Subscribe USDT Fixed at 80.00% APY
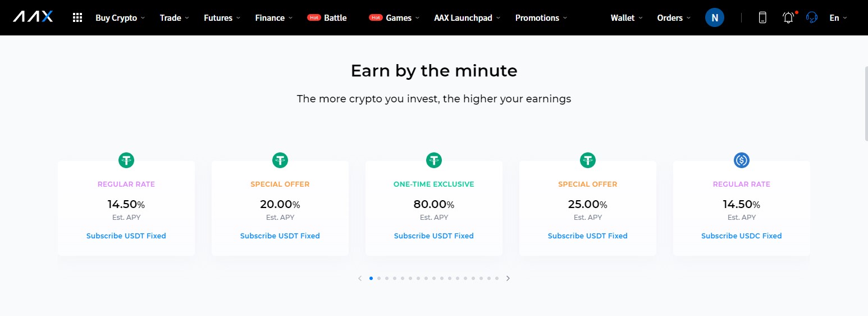 point(434,236)
